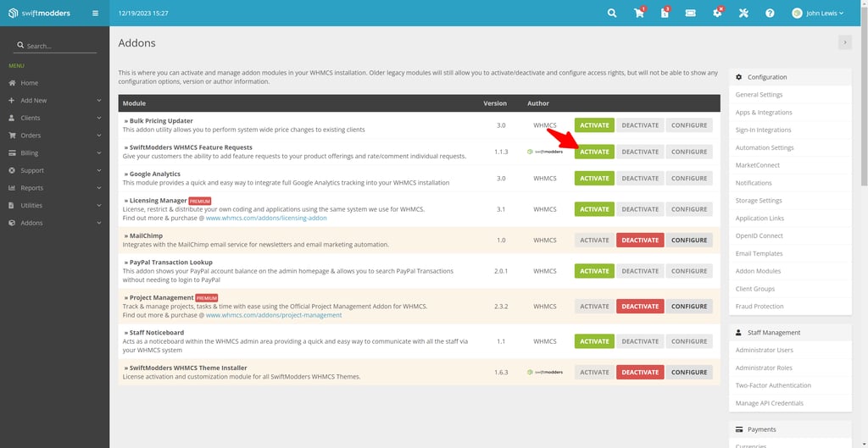Open General Settings in Configuration panel

pyautogui.click(x=759, y=95)
